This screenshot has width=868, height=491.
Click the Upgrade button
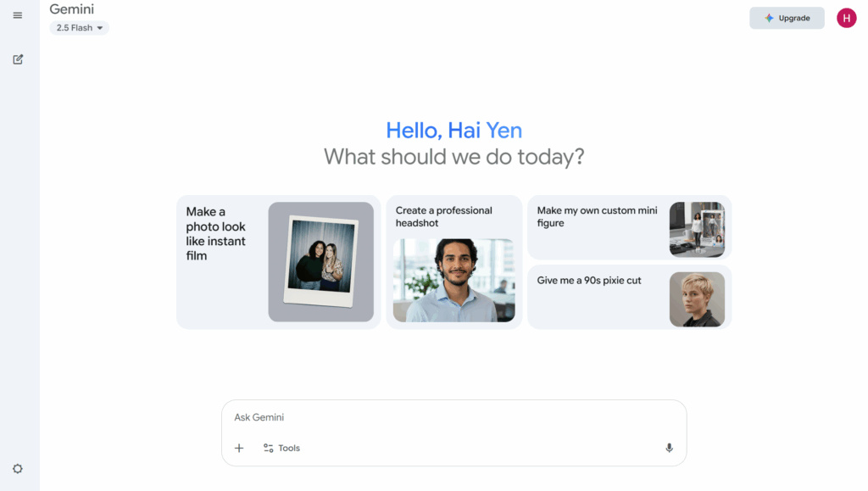787,18
